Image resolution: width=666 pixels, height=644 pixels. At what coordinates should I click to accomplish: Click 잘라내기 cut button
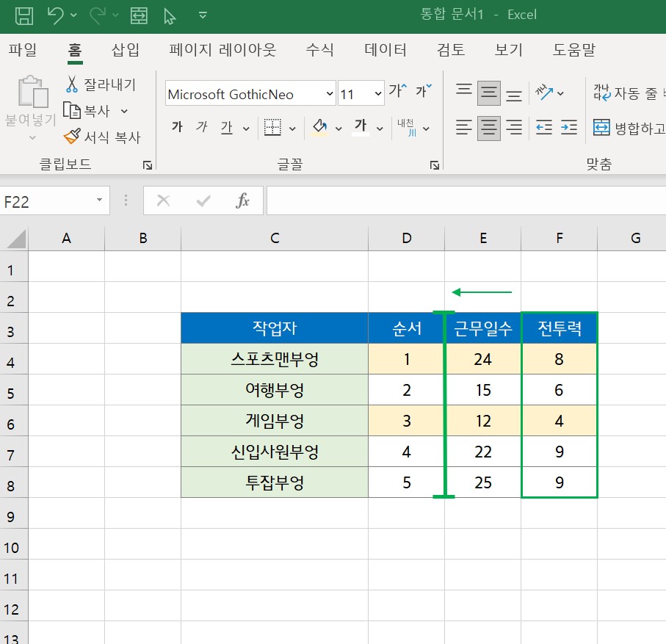click(x=101, y=84)
